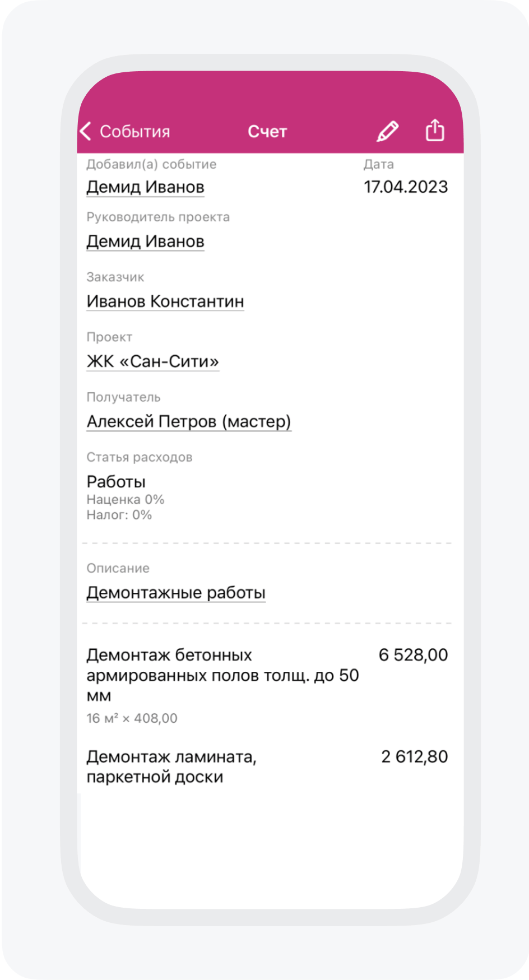Viewport: 529px width, 980px height.
Task: Tap the 16 м² × 408,00 quantity line
Action: [132, 718]
